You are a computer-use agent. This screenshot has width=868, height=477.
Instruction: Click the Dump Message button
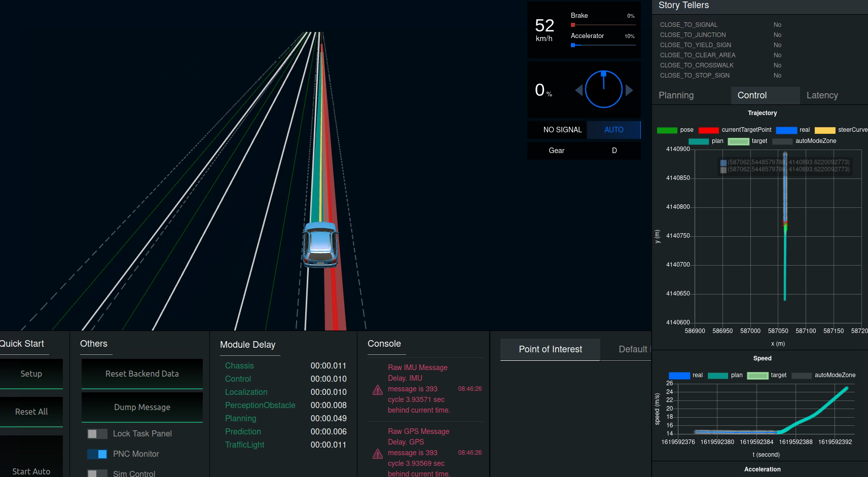142,407
